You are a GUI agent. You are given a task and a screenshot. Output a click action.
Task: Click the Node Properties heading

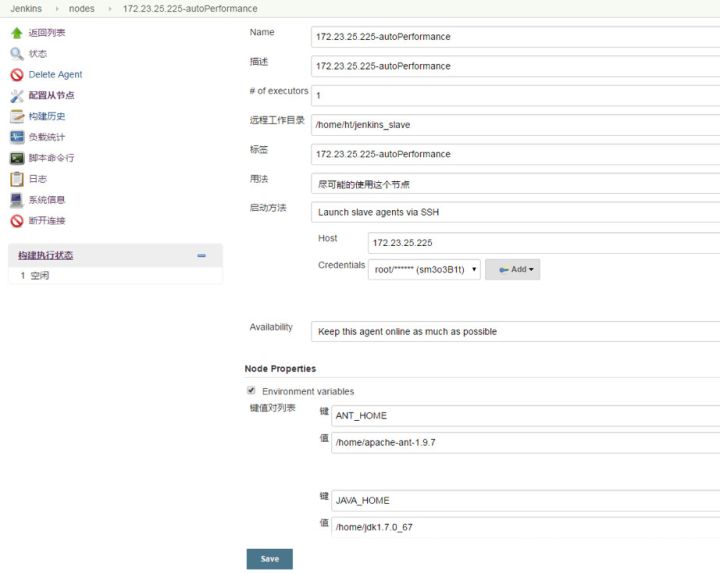tap(280, 369)
